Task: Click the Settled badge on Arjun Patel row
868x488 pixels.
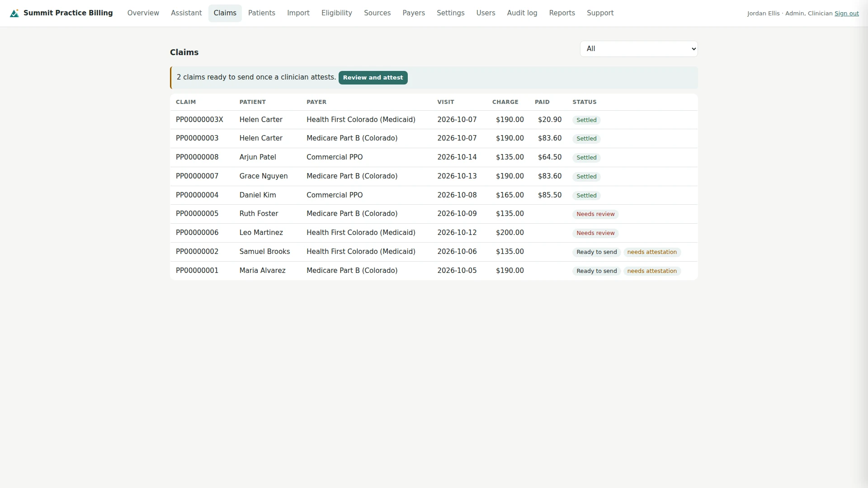Action: (x=586, y=158)
